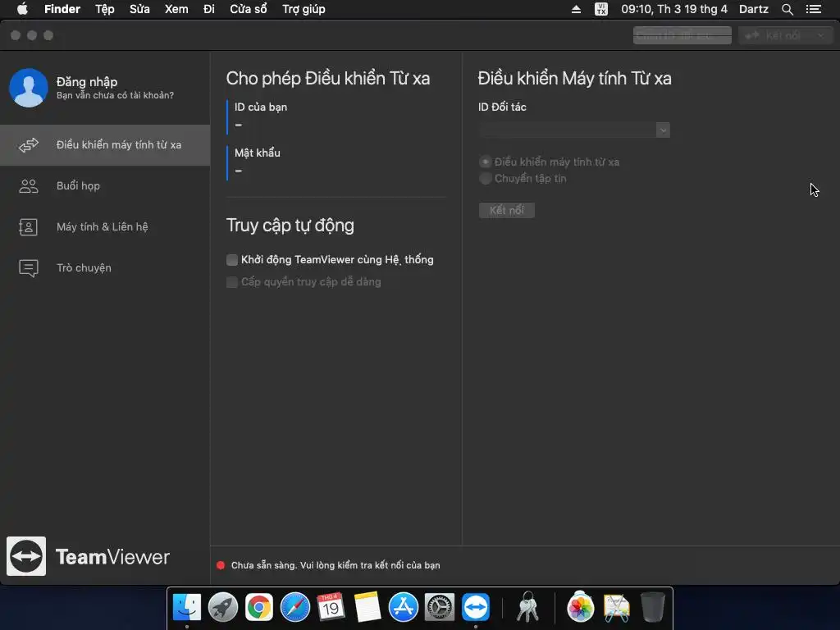Click the VI input source icon
The height and width of the screenshot is (630, 840).
pos(601,9)
